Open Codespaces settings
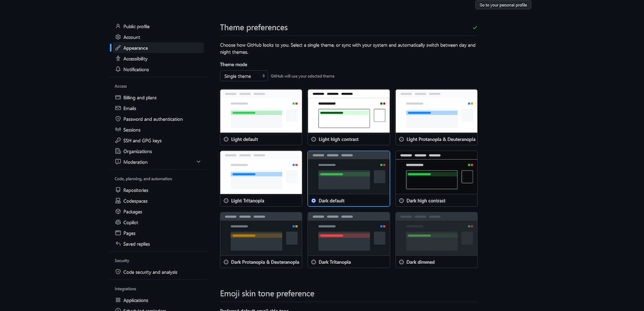The width and height of the screenshot is (644, 311). (136, 201)
